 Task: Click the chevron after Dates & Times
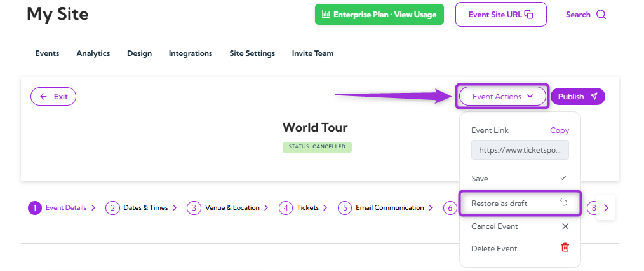click(175, 207)
